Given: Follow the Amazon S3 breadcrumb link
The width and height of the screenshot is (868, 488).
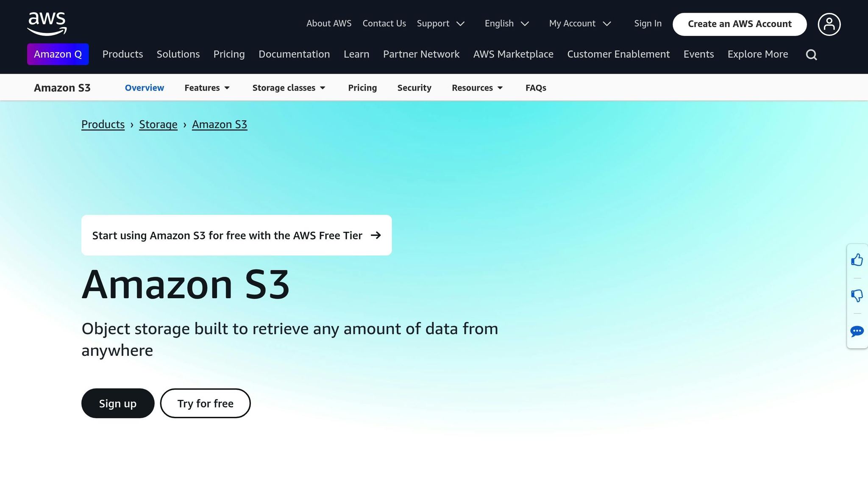Looking at the screenshot, I should click(x=220, y=125).
